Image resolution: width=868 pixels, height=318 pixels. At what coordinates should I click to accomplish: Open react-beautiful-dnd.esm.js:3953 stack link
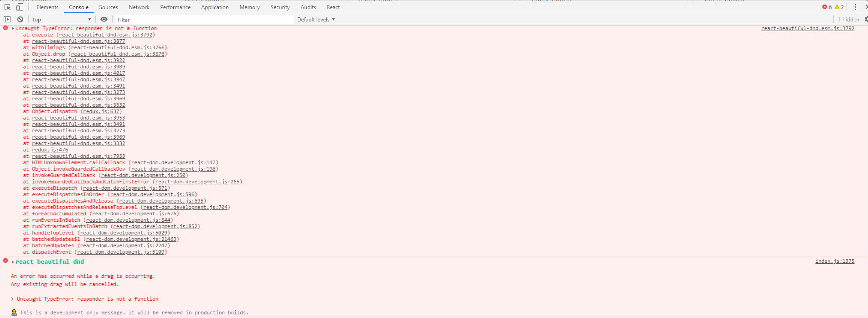click(78, 118)
